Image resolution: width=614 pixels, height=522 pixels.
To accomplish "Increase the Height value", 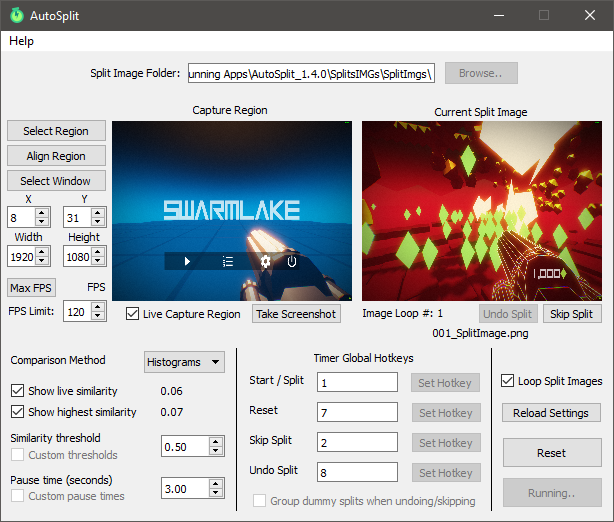I will (x=98, y=252).
